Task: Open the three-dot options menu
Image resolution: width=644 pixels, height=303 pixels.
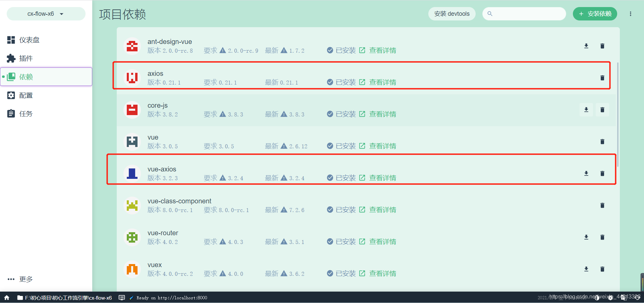Action: pos(631,14)
